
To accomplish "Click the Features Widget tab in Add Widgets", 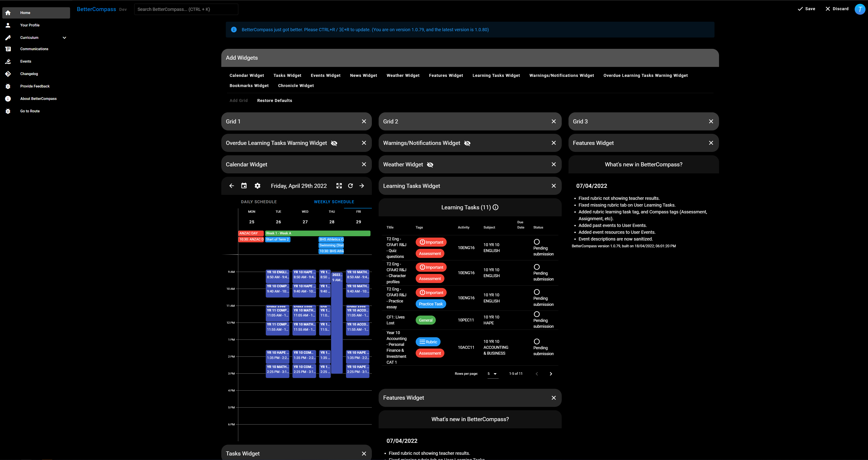I will (x=446, y=75).
